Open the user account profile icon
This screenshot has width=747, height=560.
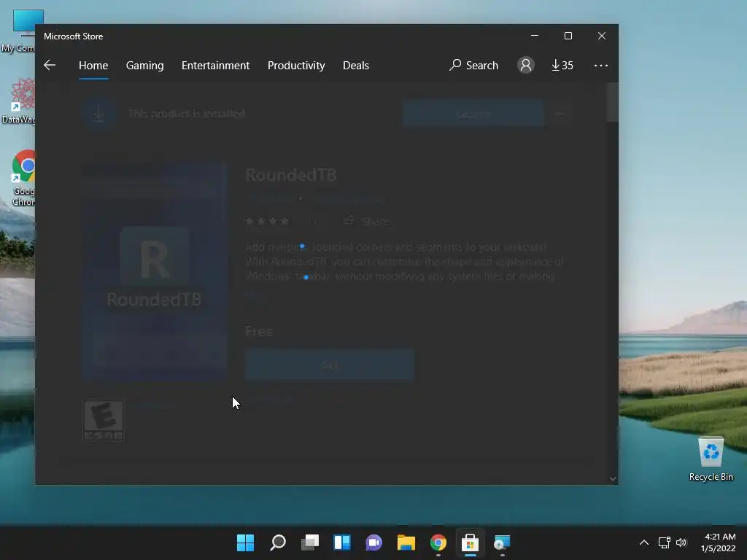click(x=526, y=65)
